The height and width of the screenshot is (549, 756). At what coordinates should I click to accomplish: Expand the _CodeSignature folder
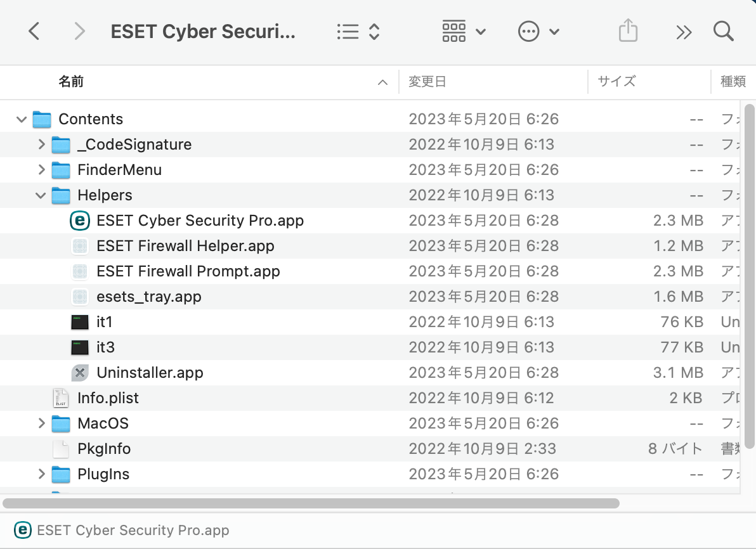tap(41, 144)
